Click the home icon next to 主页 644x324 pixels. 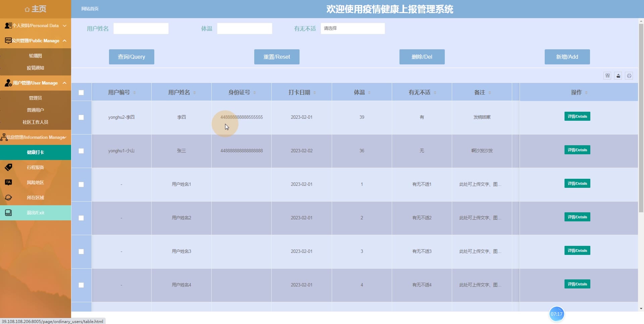27,9
